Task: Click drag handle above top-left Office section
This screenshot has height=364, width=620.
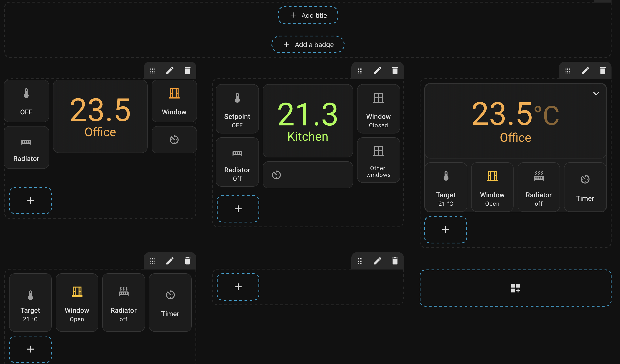Action: (152, 71)
